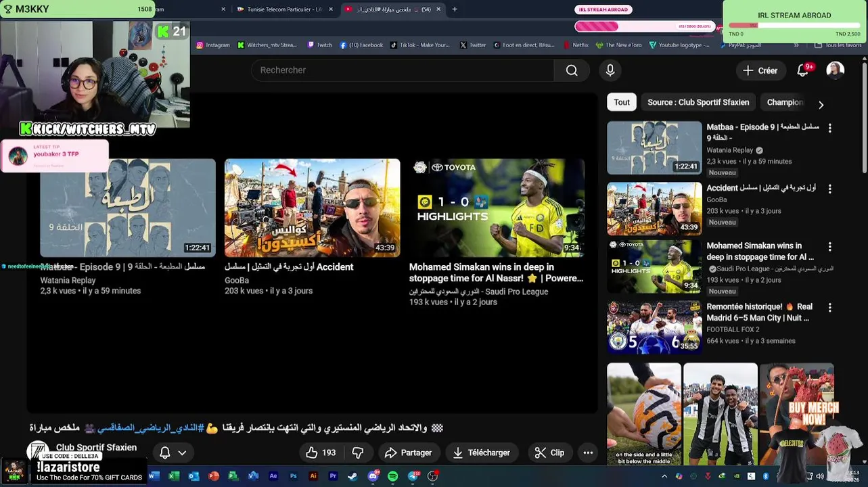Open end-screen Accident 43:39 thumbnail
Image resolution: width=868 pixels, height=487 pixels.
click(x=312, y=208)
